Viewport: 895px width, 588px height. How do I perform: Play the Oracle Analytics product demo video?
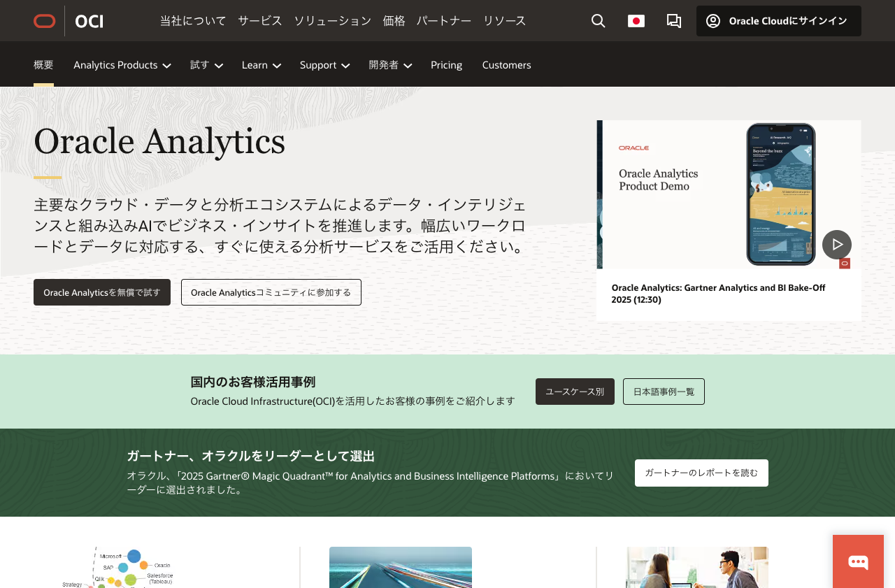pos(836,245)
